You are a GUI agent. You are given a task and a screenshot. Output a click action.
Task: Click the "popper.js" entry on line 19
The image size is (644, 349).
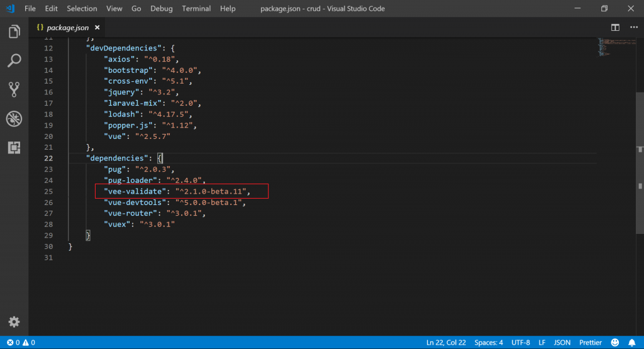pos(150,125)
